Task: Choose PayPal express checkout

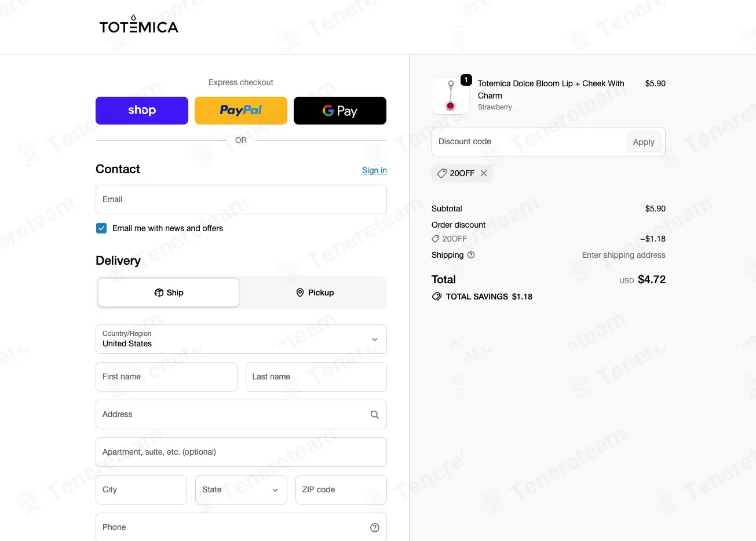Action: [x=241, y=111]
